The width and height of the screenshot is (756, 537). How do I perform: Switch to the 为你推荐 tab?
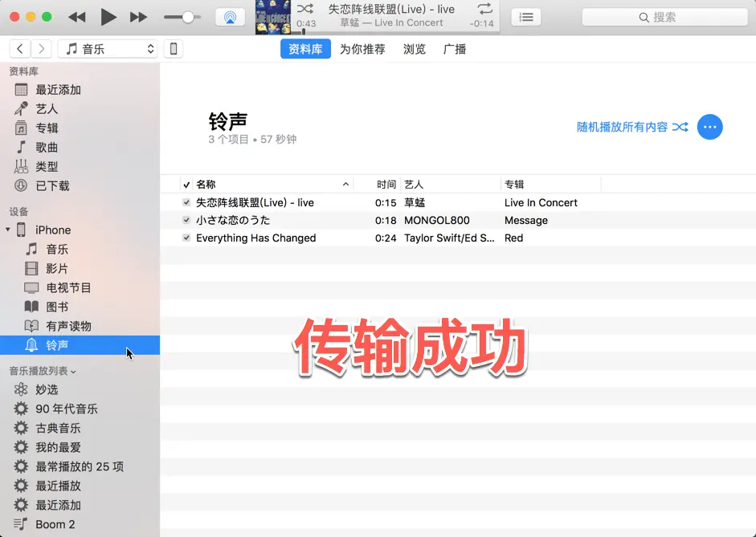[362, 49]
